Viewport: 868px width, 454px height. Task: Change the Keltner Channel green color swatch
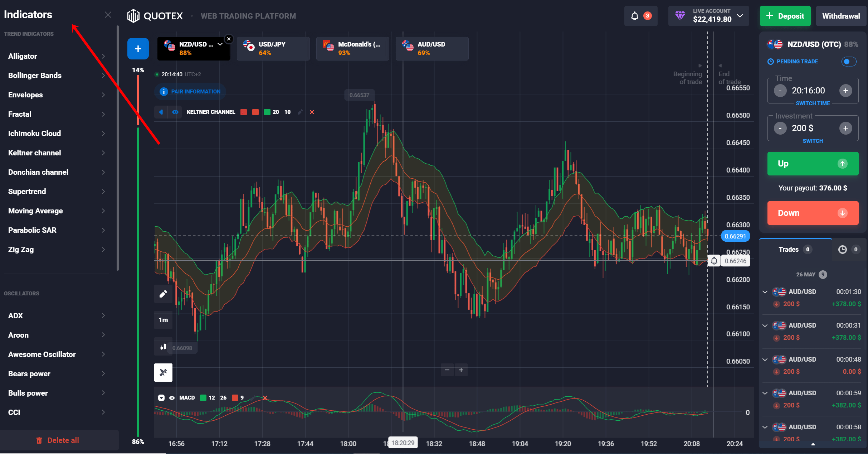(268, 112)
